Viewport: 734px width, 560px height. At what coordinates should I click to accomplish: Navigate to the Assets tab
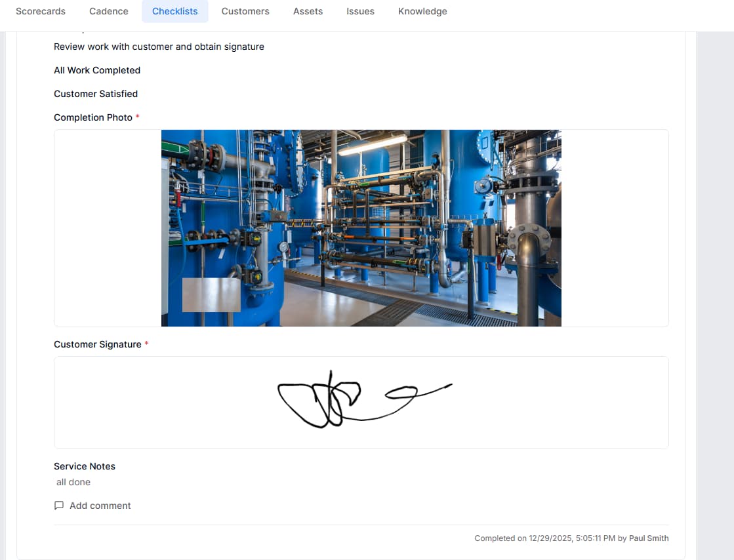(308, 11)
